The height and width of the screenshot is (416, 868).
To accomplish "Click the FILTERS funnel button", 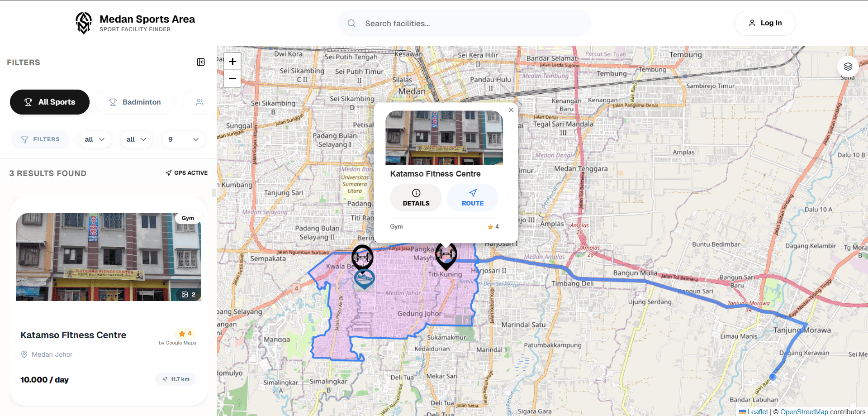I will 40,139.
